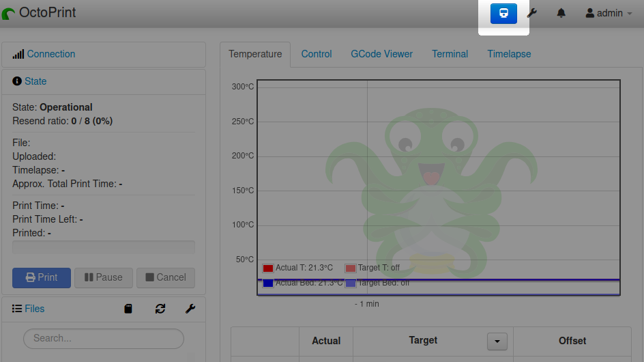This screenshot has width=644, height=362.
Task: Click 'Approx. Total Print Time' text
Action: [68, 184]
